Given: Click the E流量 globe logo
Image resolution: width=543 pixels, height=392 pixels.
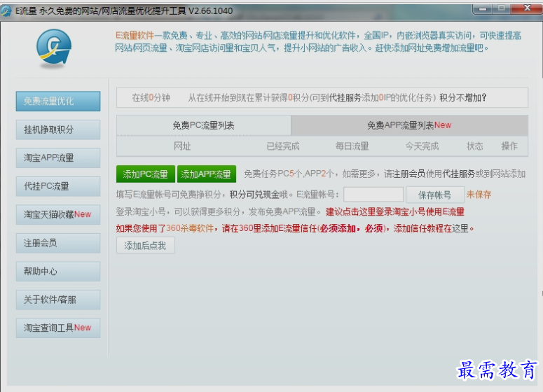Looking at the screenshot, I should pos(54,48).
